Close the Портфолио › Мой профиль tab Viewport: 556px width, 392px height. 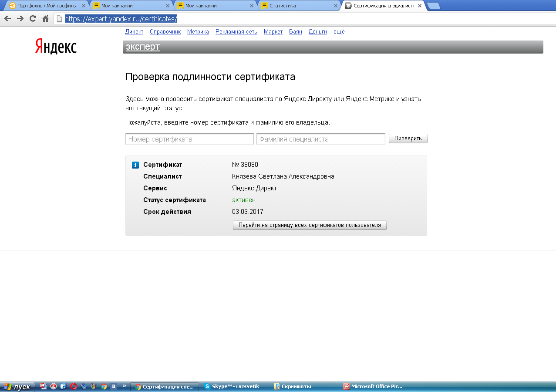pos(83,6)
